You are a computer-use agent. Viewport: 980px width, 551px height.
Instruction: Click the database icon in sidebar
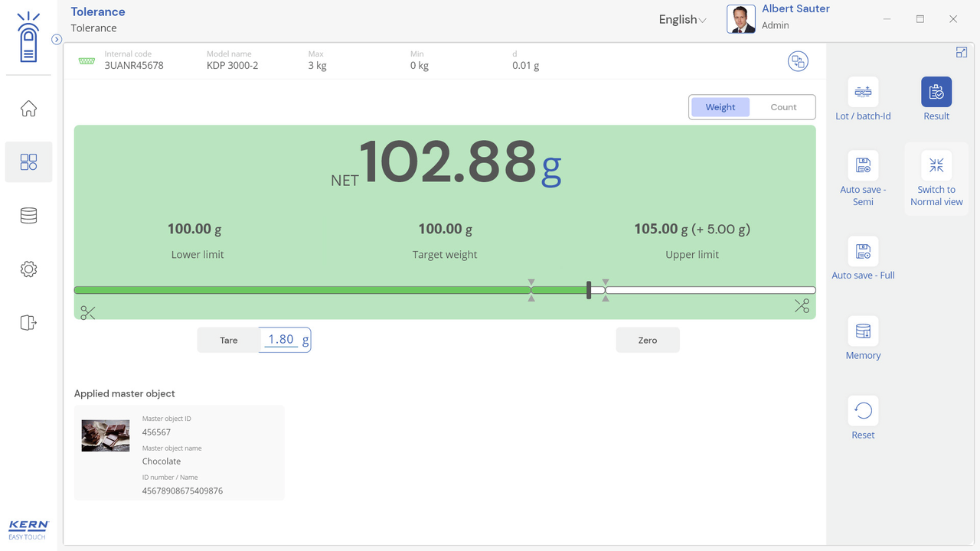28,216
